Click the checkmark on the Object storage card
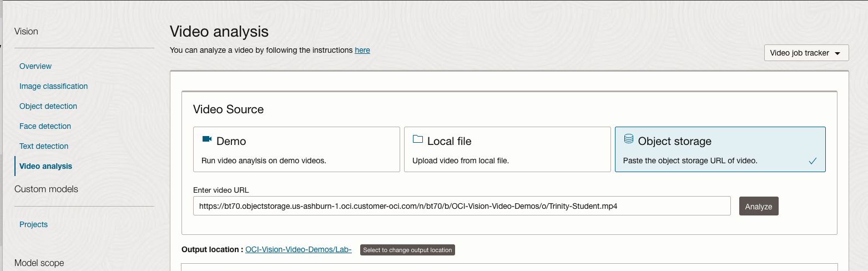 click(x=813, y=161)
